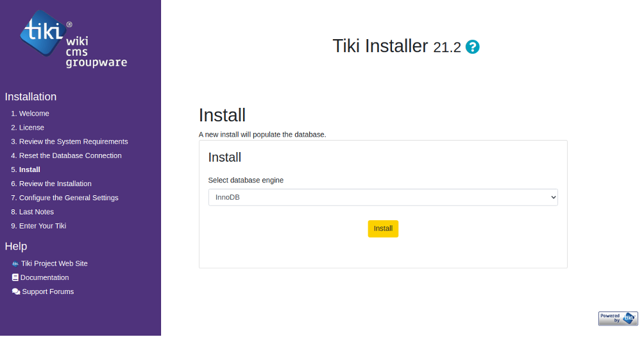Open the Documentation link
The height and width of the screenshot is (337, 644).
[x=44, y=278]
